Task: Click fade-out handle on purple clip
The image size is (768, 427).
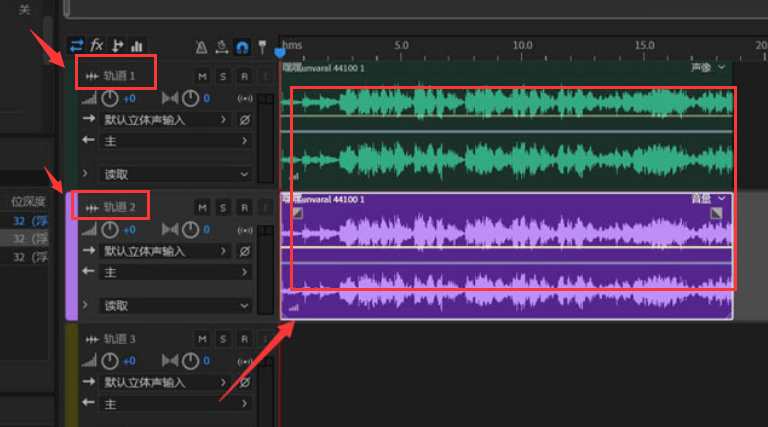Action: (716, 213)
